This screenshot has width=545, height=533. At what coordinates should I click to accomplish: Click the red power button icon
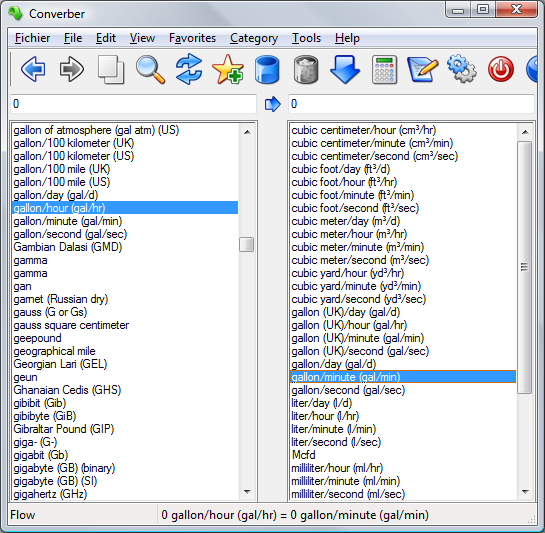(x=501, y=69)
